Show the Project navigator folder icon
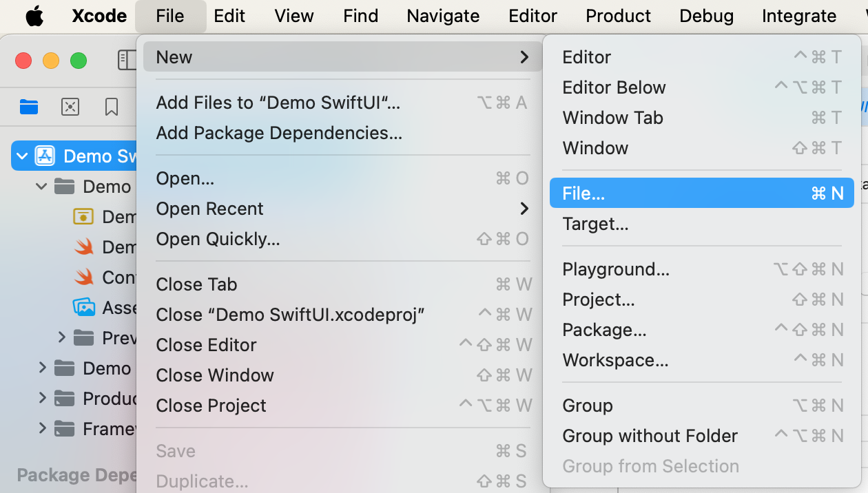This screenshot has height=493, width=868. [29, 107]
